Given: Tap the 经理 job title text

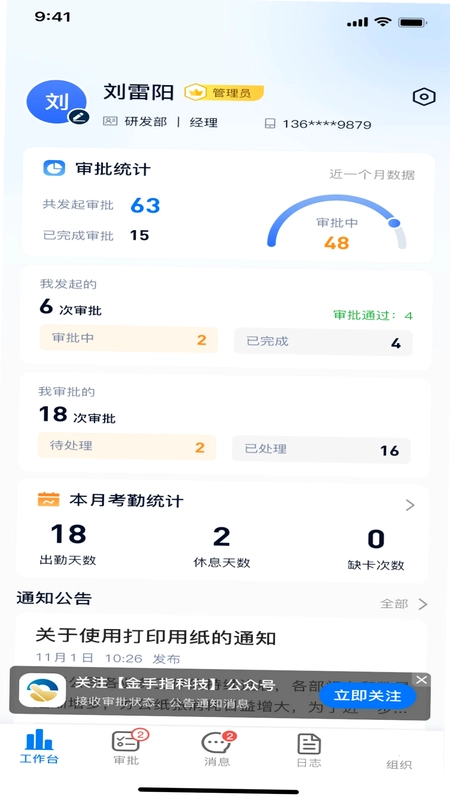Looking at the screenshot, I should (x=204, y=122).
